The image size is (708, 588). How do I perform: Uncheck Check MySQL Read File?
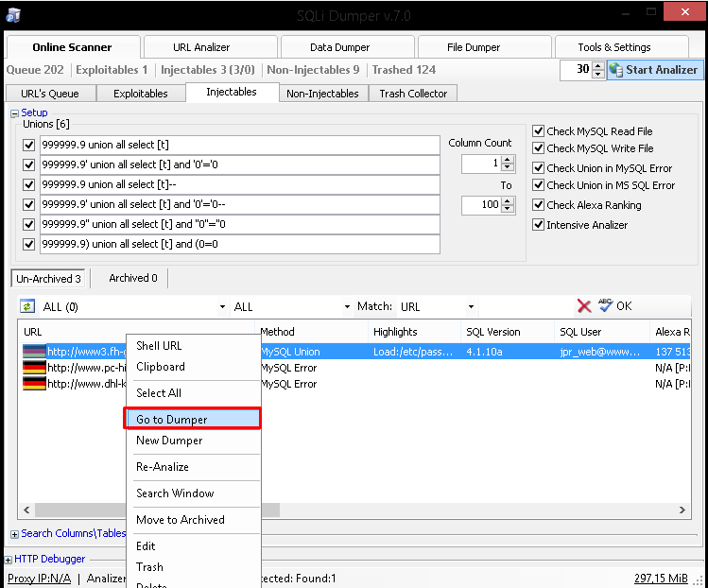[x=539, y=131]
